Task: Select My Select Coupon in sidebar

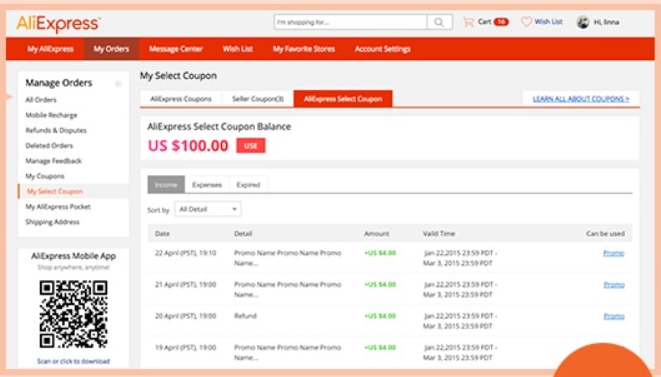Action: tap(55, 191)
